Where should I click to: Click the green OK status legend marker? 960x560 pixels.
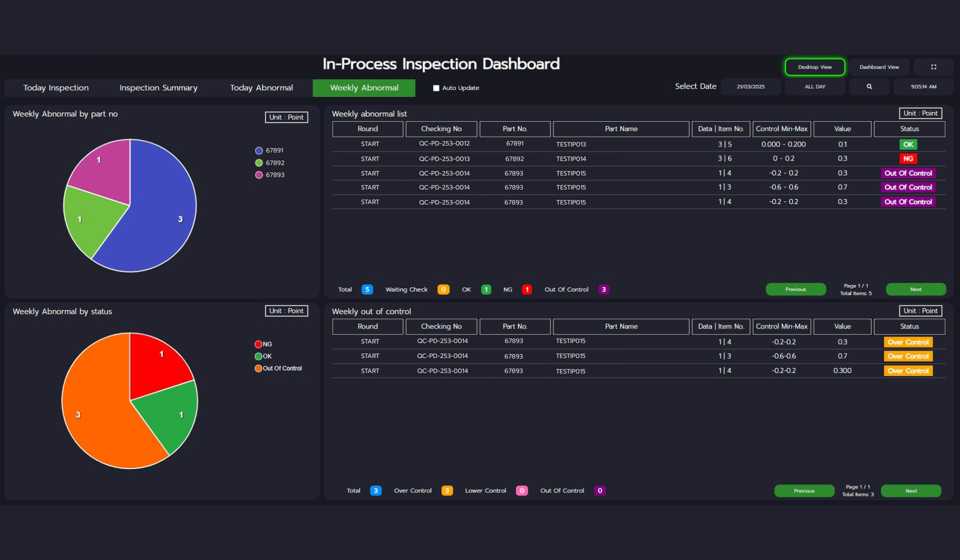pyautogui.click(x=258, y=356)
